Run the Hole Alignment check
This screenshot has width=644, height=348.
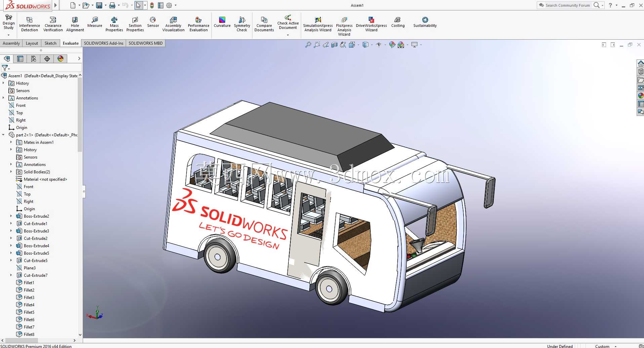tap(75, 24)
